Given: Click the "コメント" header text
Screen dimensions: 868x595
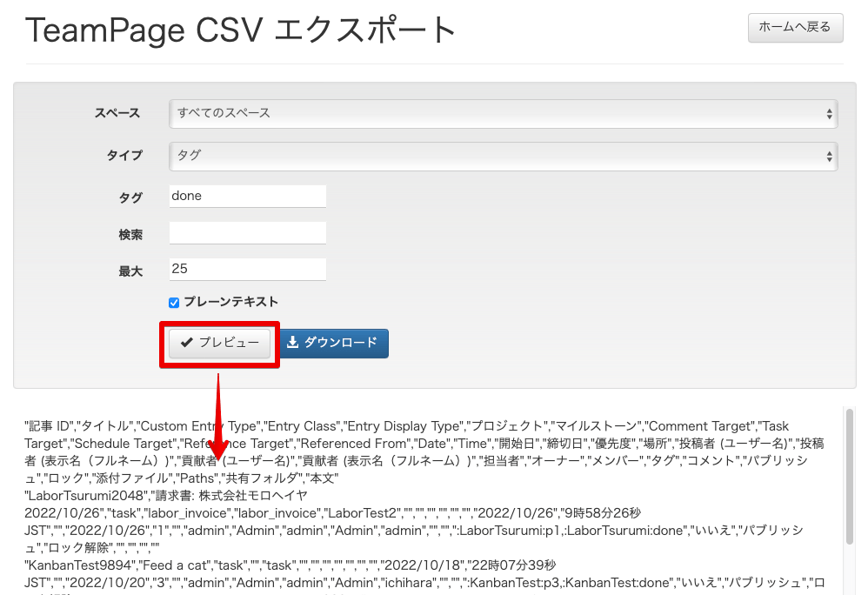Looking at the screenshot, I should (x=712, y=461).
